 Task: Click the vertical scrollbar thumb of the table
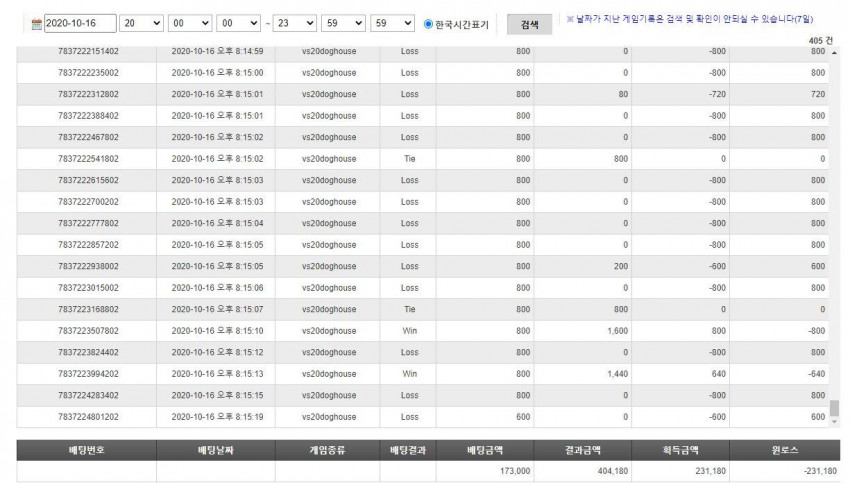(834, 408)
